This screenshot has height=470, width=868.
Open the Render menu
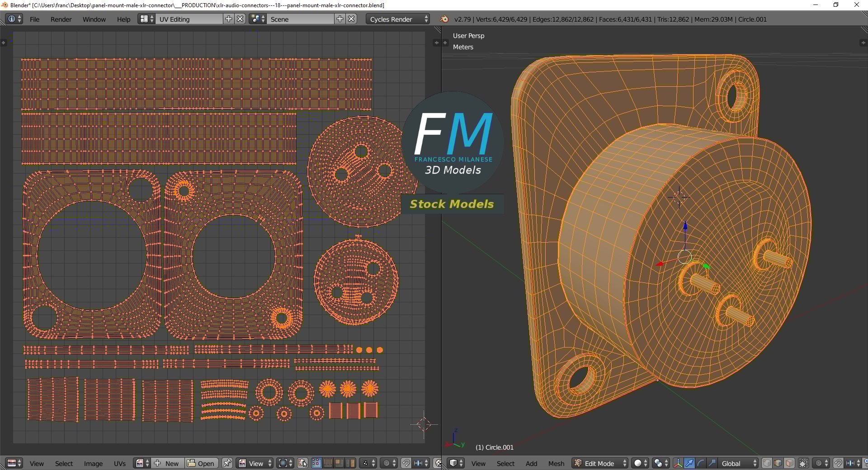61,19
